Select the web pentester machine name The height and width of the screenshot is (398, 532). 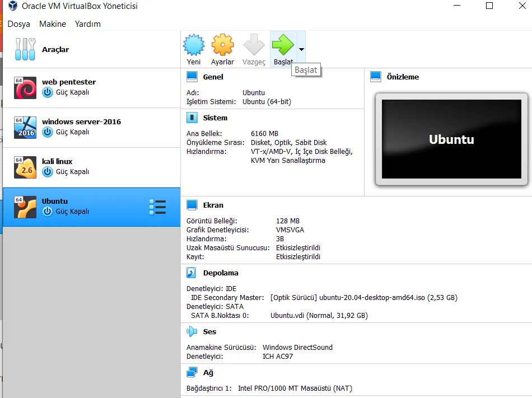69,82
